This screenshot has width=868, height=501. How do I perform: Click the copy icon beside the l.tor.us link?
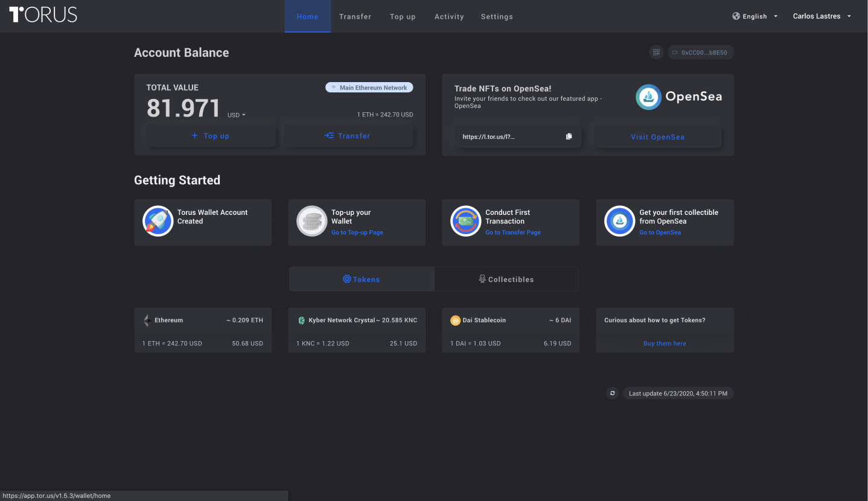pos(569,136)
